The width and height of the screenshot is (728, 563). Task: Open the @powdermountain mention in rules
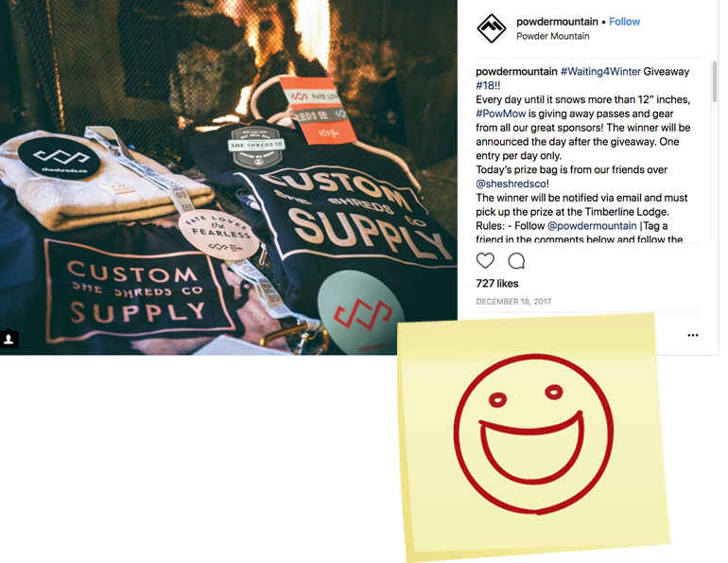tap(592, 226)
